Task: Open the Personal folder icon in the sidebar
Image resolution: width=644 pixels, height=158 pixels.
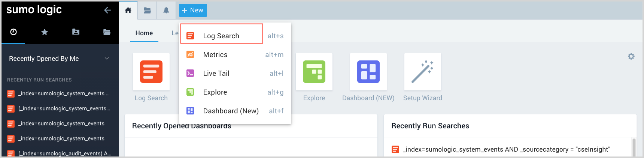Action: click(x=76, y=32)
